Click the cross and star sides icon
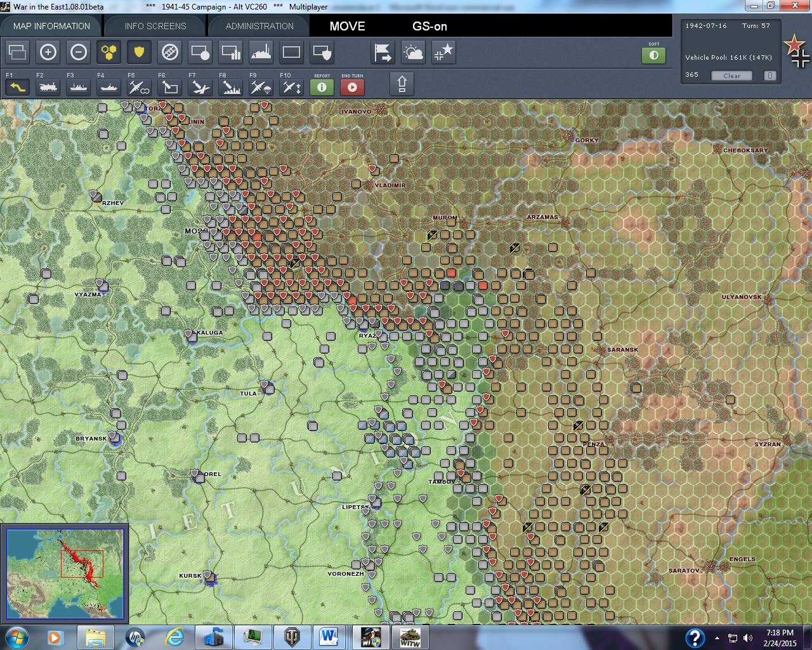Viewport: 812px width, 650px height. coord(444,52)
